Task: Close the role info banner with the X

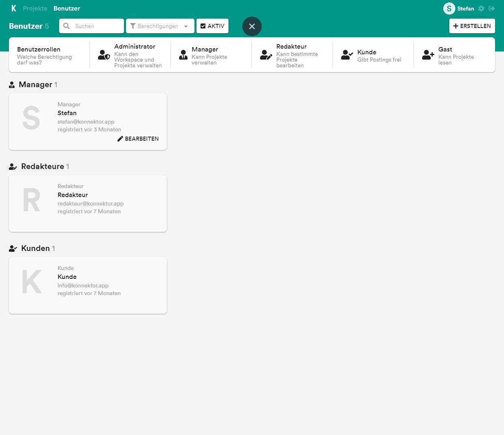Action: 252,26
